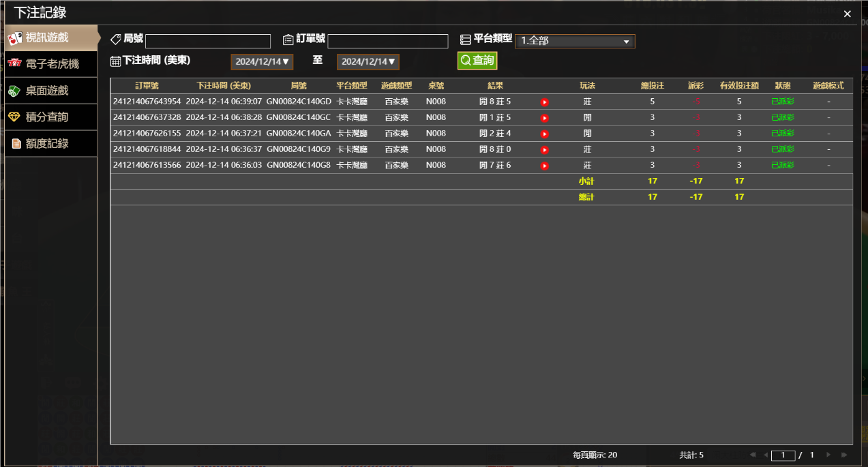Click the calendar icon beside 下注時間
Screen dimensions: 868x467
[x=115, y=61]
